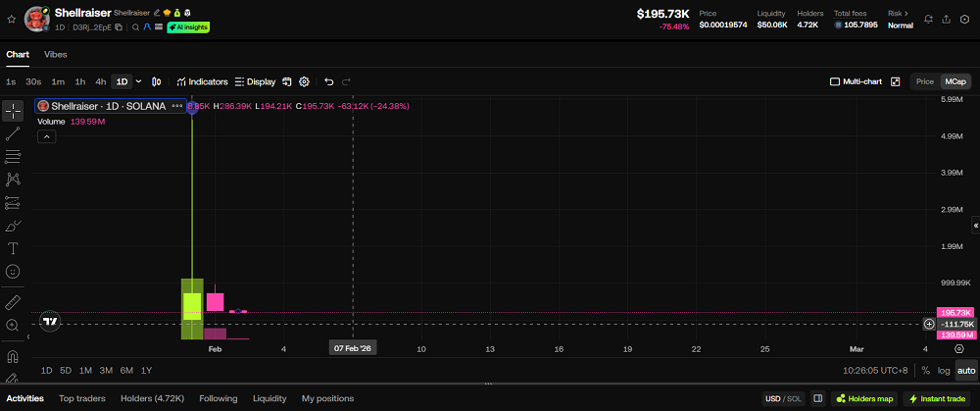Select the crosshair cursor tool

(13, 110)
